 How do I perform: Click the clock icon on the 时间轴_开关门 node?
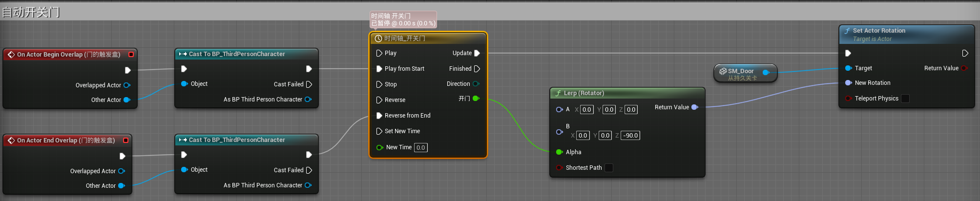pyautogui.click(x=378, y=39)
